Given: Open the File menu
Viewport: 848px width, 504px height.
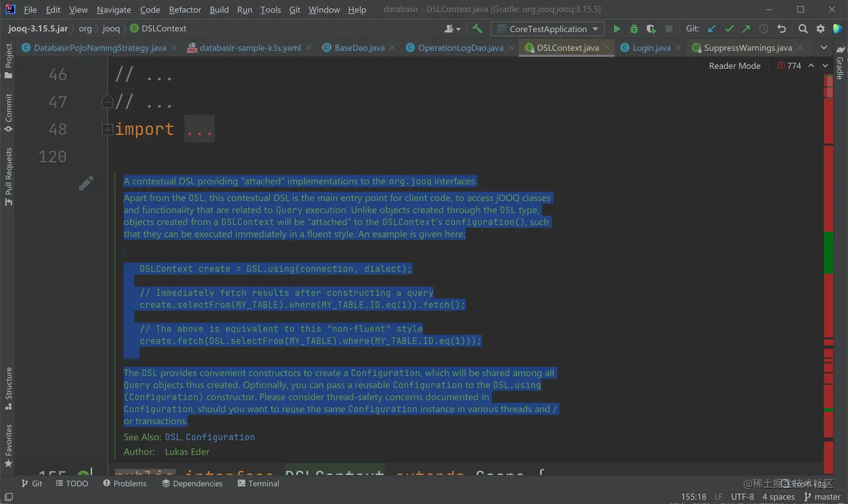Looking at the screenshot, I should (30, 10).
